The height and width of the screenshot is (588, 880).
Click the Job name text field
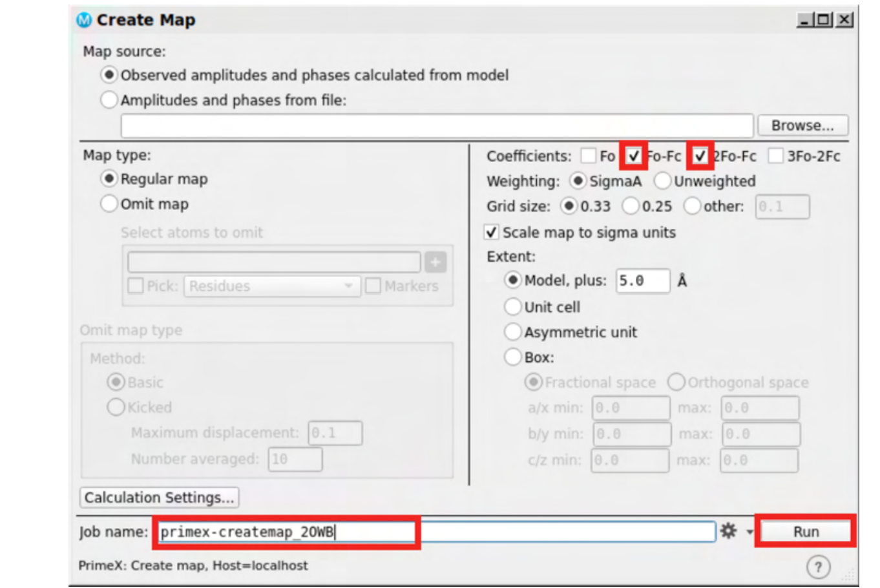pos(436,532)
